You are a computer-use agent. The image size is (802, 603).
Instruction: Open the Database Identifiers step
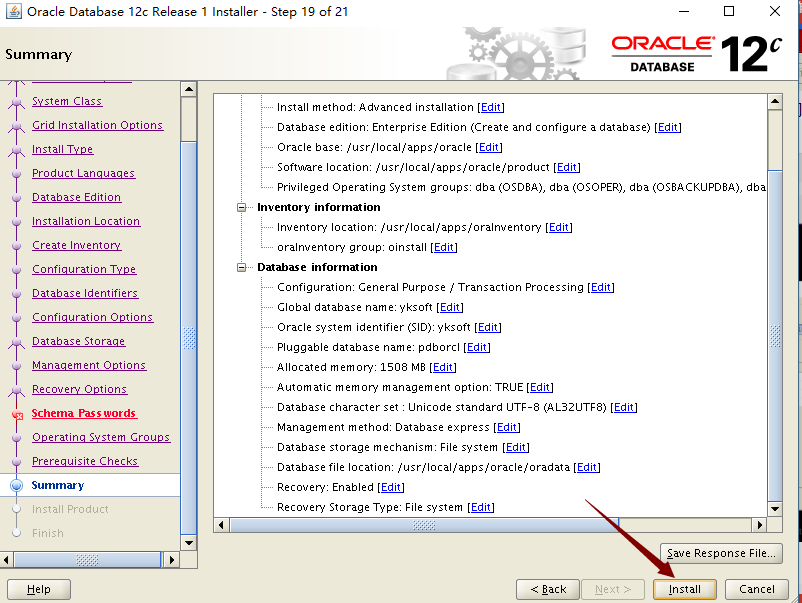(x=85, y=294)
